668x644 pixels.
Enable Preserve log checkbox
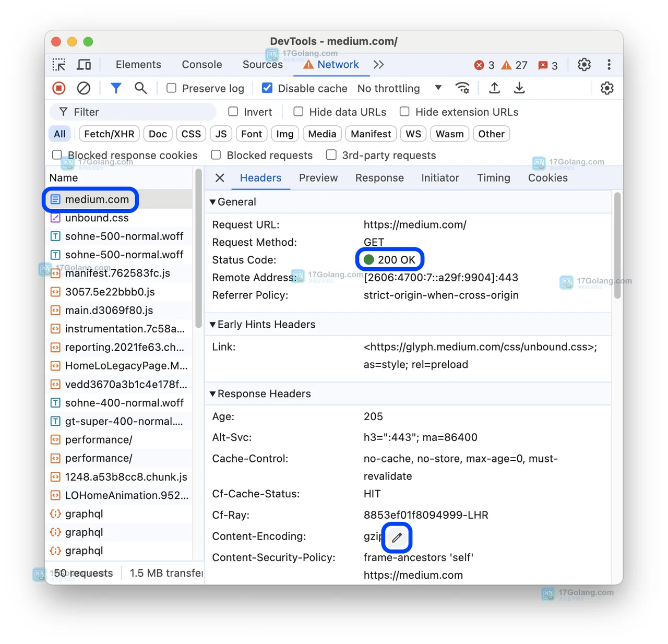pos(171,88)
